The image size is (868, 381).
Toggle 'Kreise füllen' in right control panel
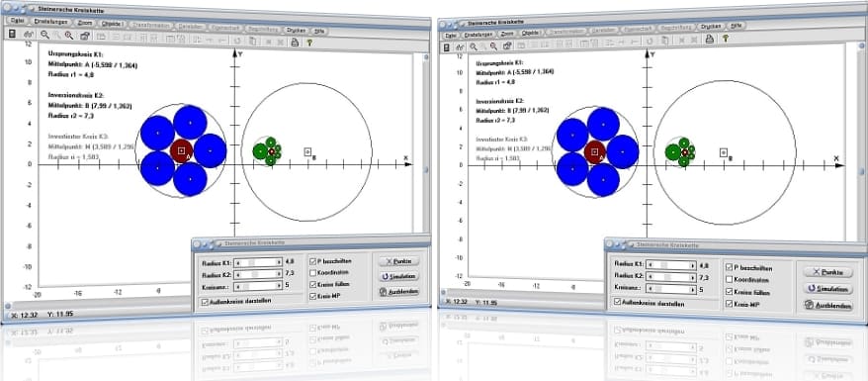pyautogui.click(x=729, y=292)
